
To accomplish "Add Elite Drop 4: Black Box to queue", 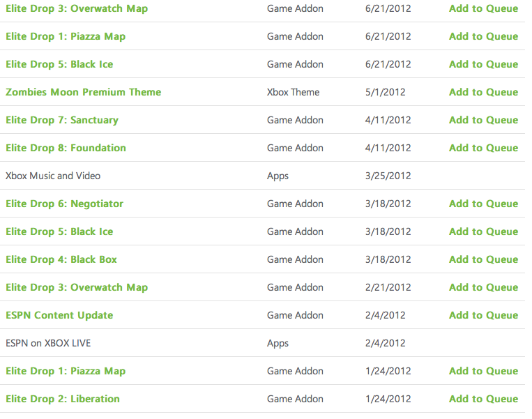I will coord(483,259).
